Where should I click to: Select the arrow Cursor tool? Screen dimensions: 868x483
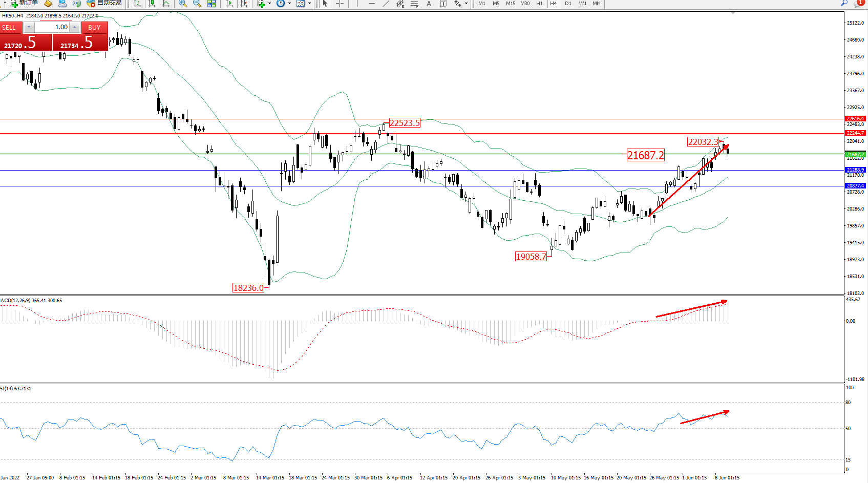click(325, 4)
